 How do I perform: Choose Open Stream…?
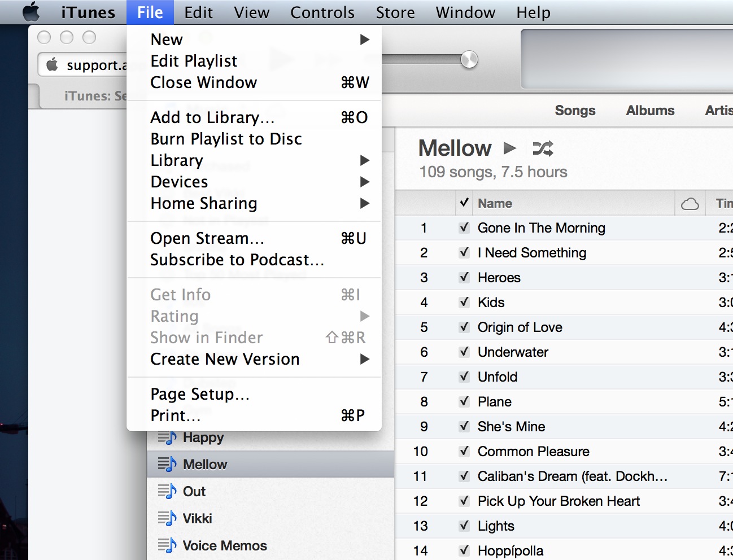(x=254, y=238)
